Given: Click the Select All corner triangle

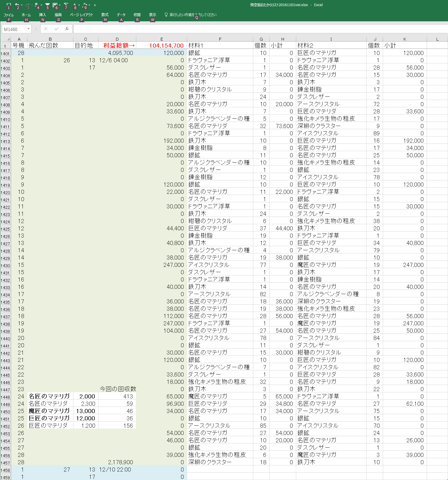Looking at the screenshot, I should point(8,39).
